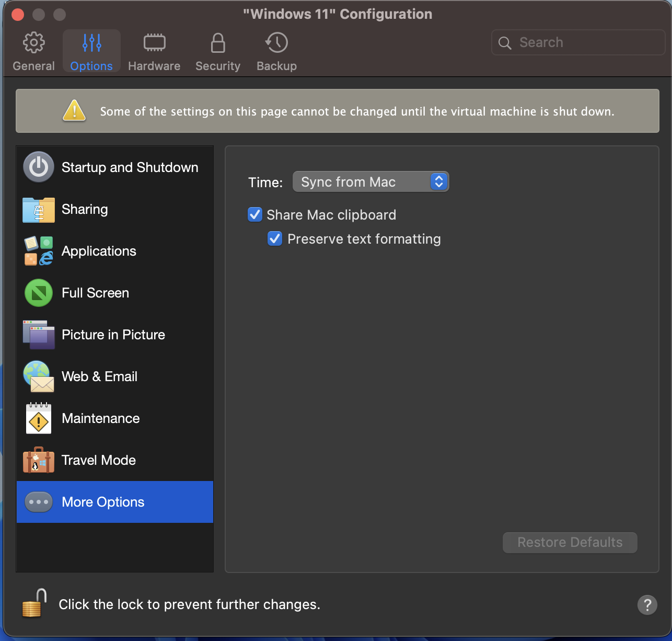Click the Time dropdown blue arrows
The width and height of the screenshot is (672, 641).
coord(439,181)
